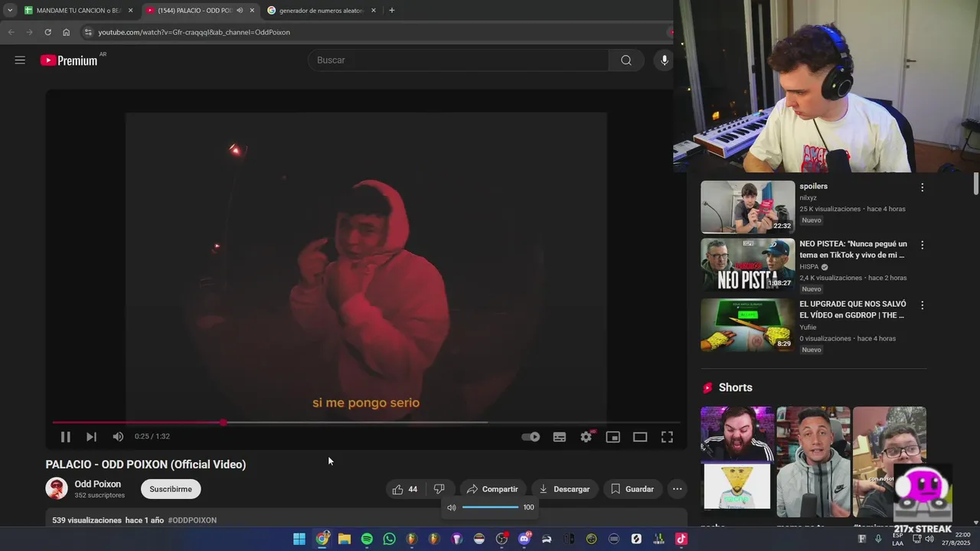Click the speaker icon in volume popup
980x551 pixels.
[x=452, y=507]
